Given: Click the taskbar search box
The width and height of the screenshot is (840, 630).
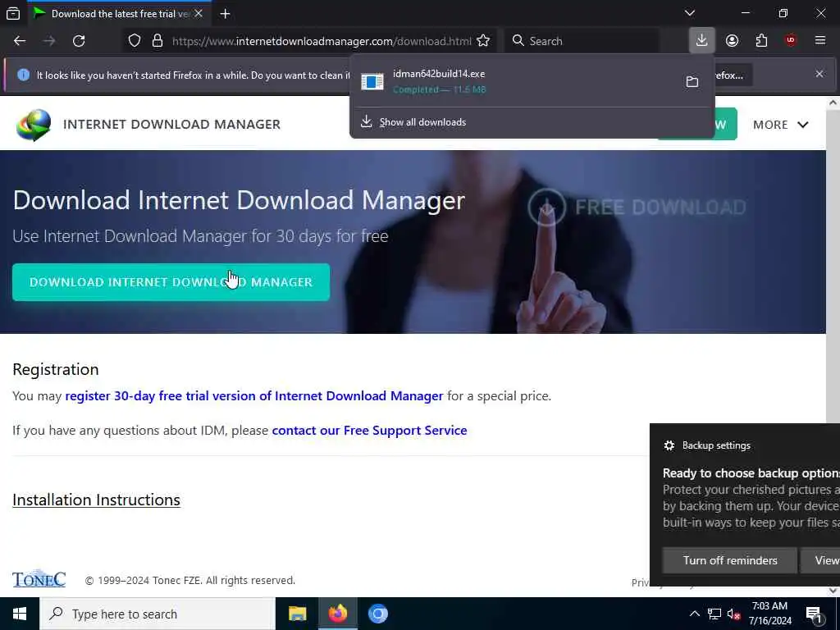Looking at the screenshot, I should [x=157, y=614].
